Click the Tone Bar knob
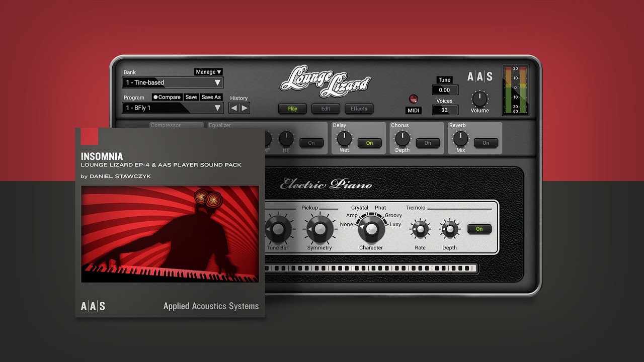 click(278, 229)
